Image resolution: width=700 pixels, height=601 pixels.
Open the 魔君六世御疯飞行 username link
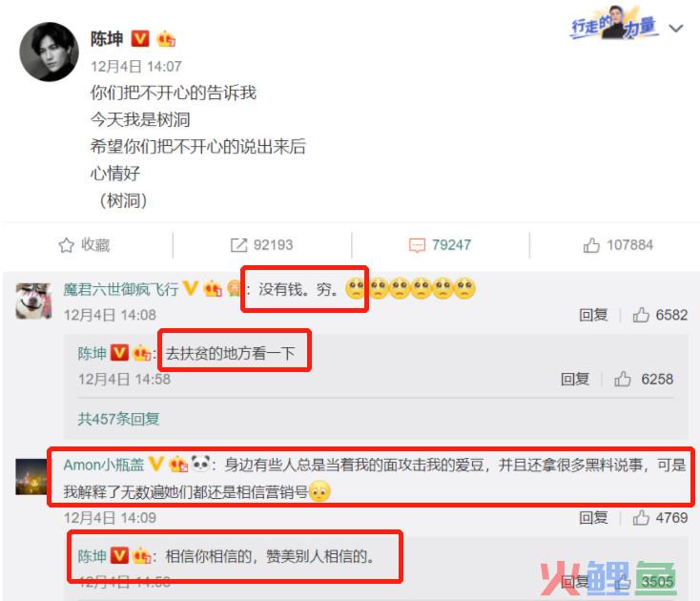coord(121,289)
